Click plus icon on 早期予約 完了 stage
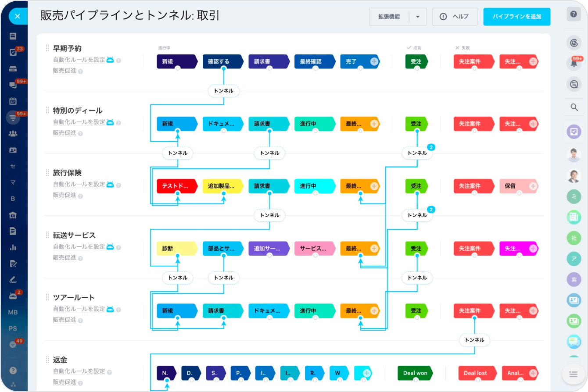588x392 pixels. tap(374, 62)
